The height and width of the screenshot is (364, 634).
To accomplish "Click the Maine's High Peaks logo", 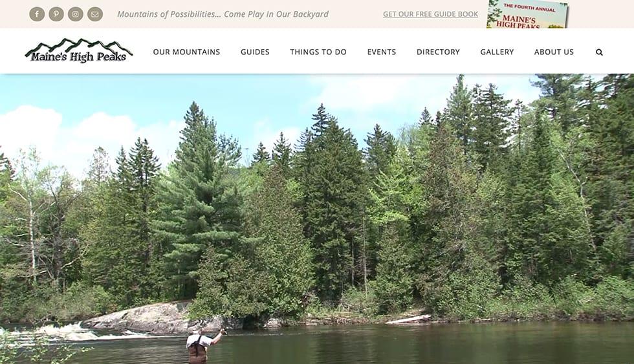I will [x=79, y=51].
